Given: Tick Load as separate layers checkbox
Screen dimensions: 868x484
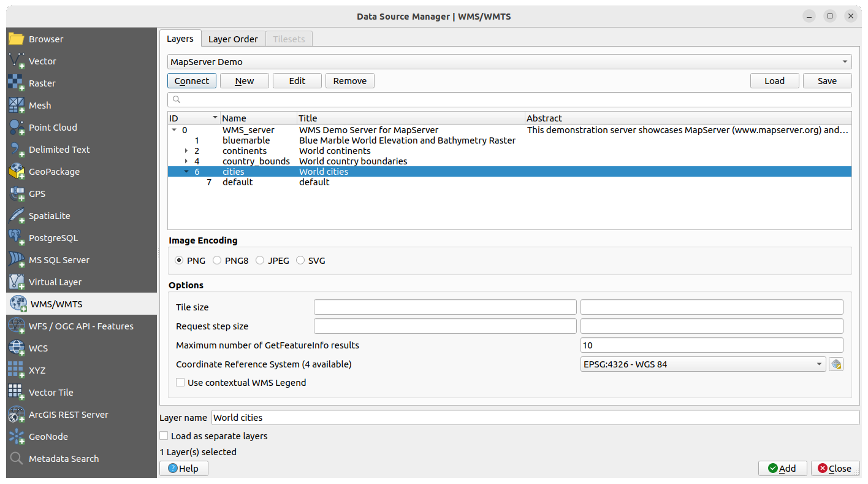Looking at the screenshot, I should point(164,436).
